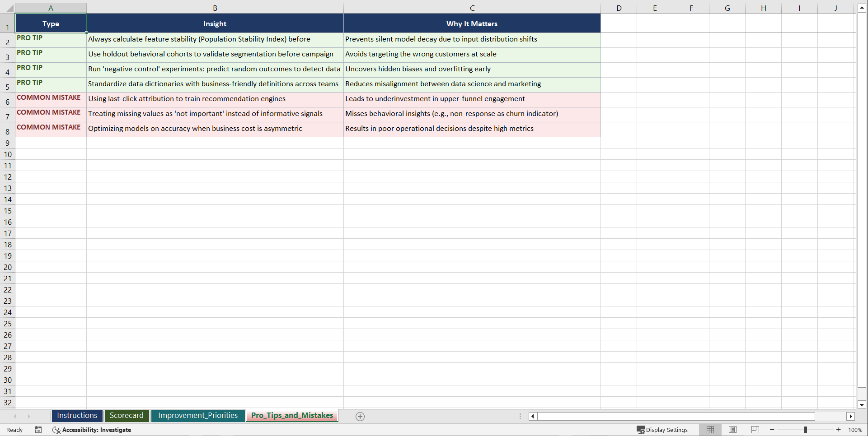Add a new worksheet with the plus icon
This screenshot has height=436, width=868.
point(360,416)
